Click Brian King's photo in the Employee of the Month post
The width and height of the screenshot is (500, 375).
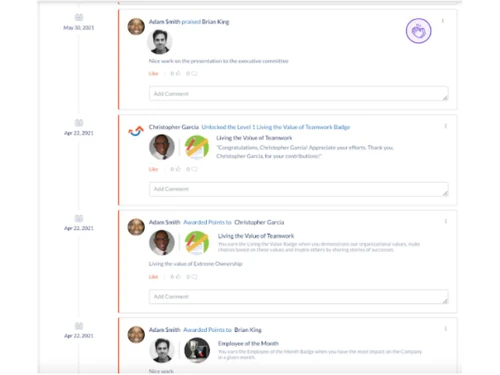pos(162,350)
